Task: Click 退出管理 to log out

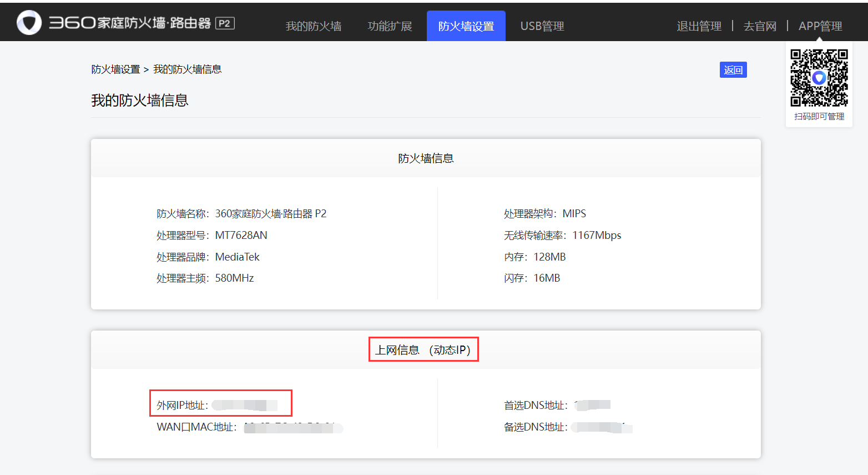Action: click(x=699, y=26)
